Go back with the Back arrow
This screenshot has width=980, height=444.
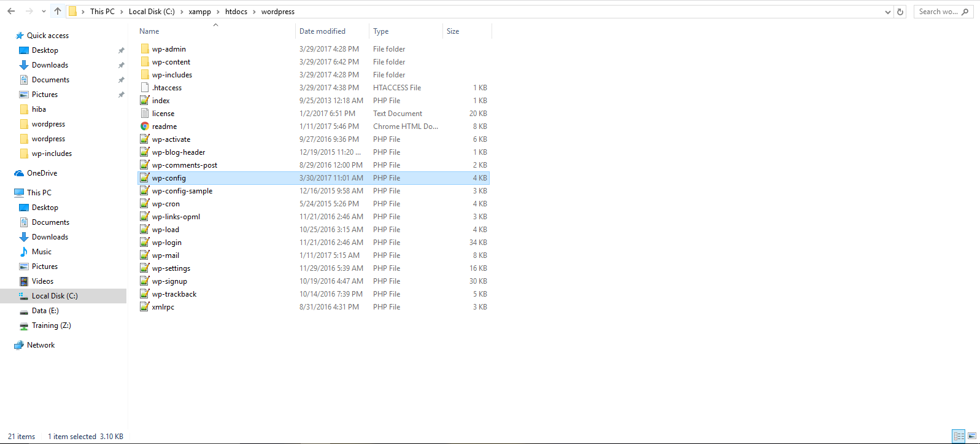coord(11,11)
